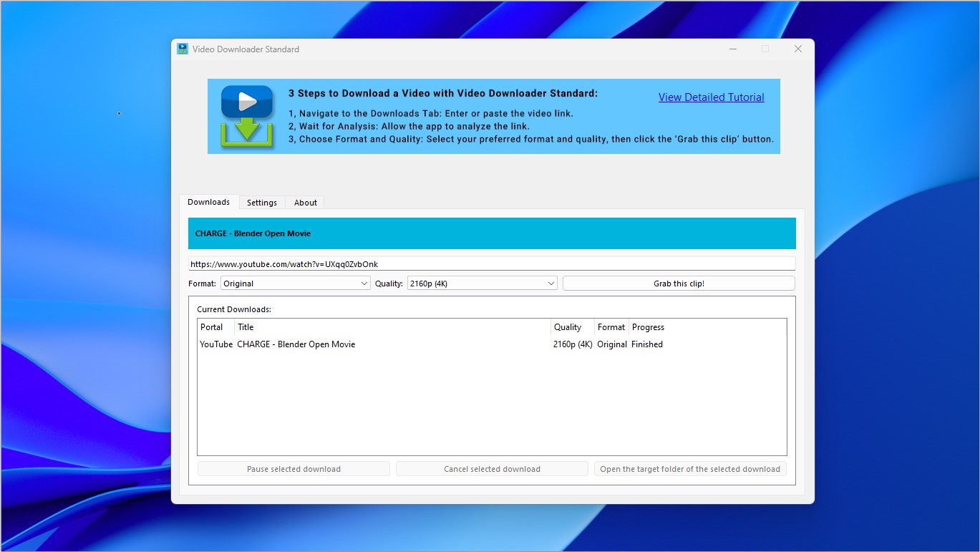Click the Finished progress indicator for CHARGE
The height and width of the screenshot is (552, 980).
click(x=646, y=344)
